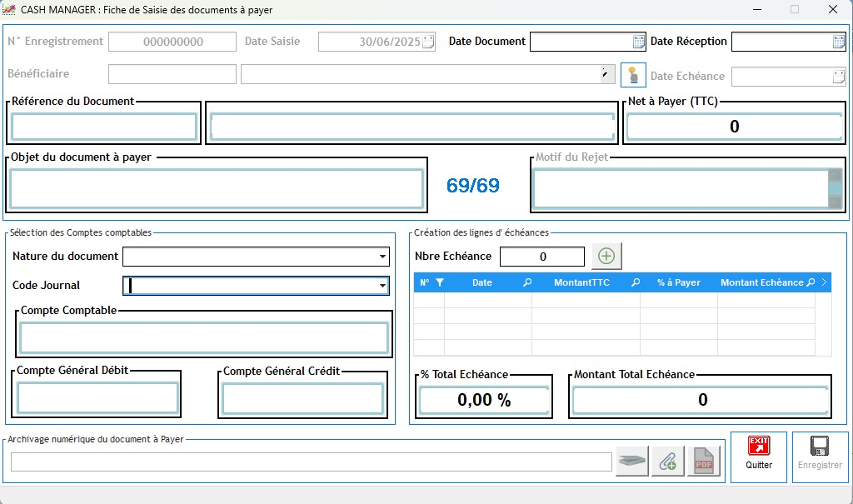The height and width of the screenshot is (504, 853).
Task: Open the PDF document viewer icon
Action: (x=703, y=461)
